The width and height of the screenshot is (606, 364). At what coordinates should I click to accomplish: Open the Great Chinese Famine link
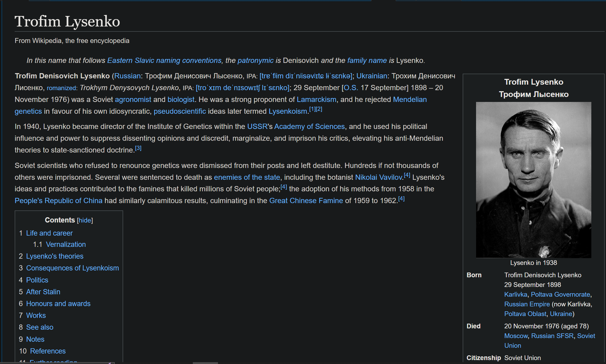(306, 201)
